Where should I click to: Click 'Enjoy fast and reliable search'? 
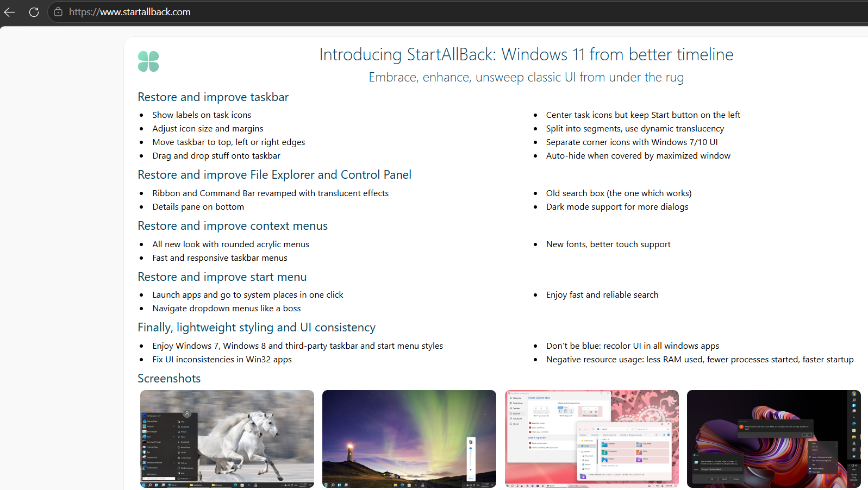[602, 295]
